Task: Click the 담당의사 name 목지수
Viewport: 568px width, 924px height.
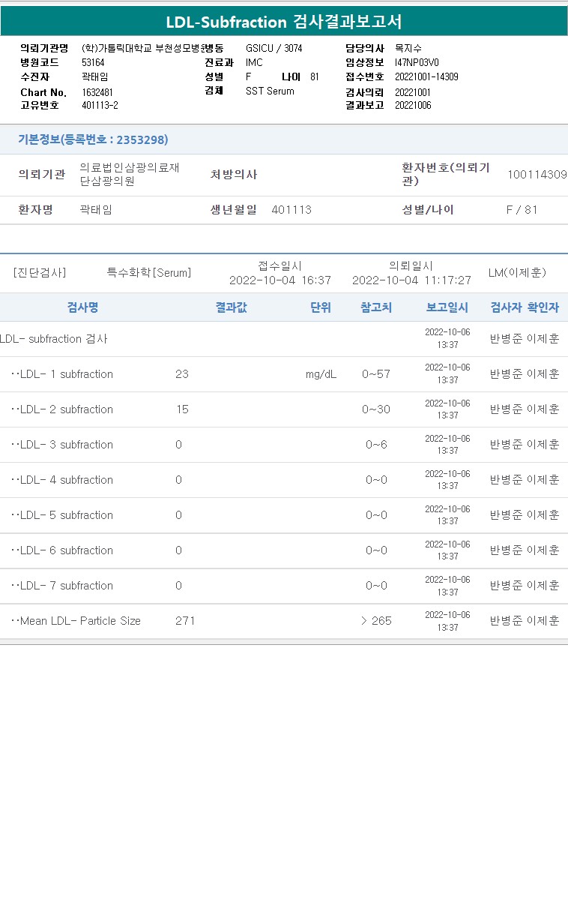Action: pos(408,48)
